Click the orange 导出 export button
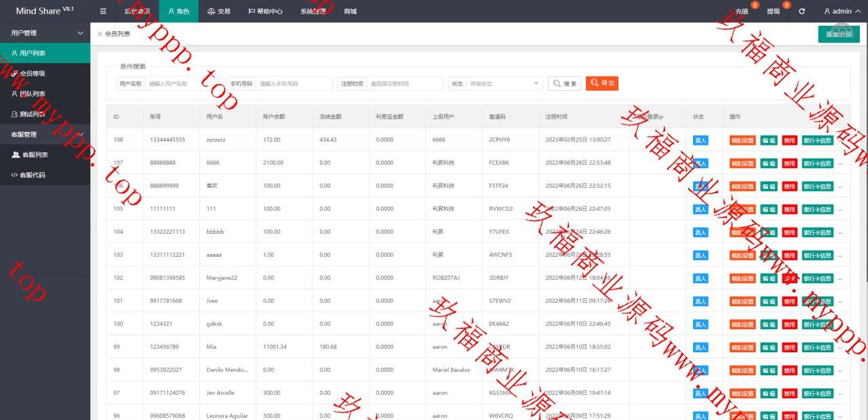Viewport: 868px width, 420px height. coord(602,83)
